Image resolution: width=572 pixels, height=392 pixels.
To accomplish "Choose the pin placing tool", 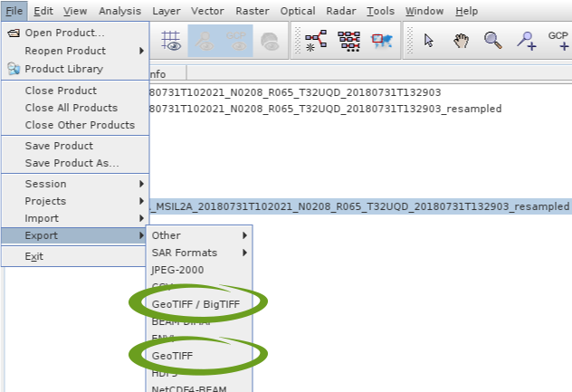I will point(525,40).
